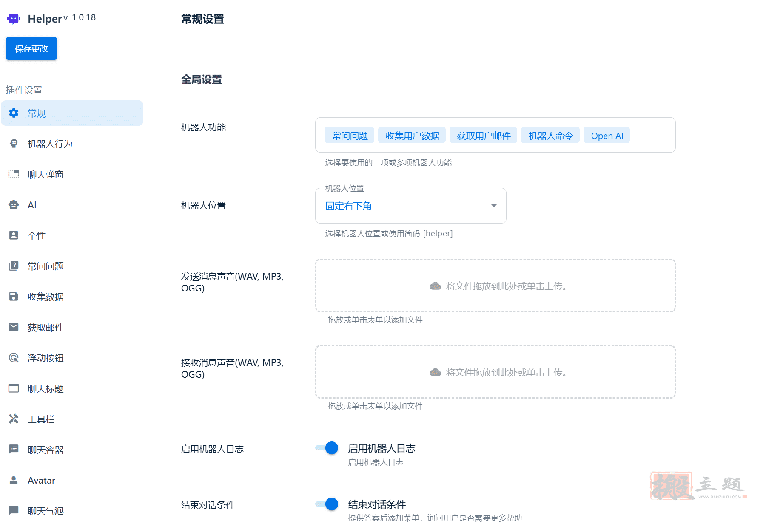
Task: Click the 个性 profile card icon
Action: click(x=14, y=235)
